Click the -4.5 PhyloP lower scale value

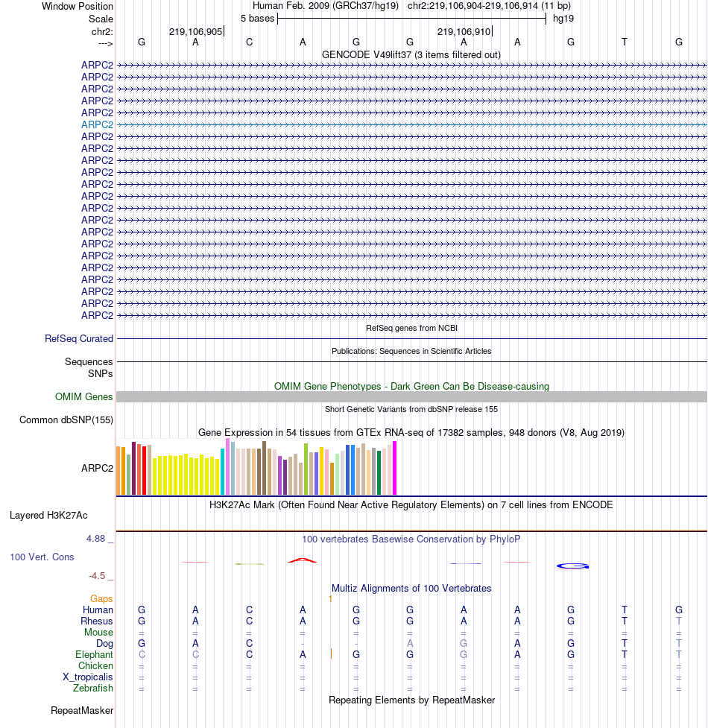(97, 576)
